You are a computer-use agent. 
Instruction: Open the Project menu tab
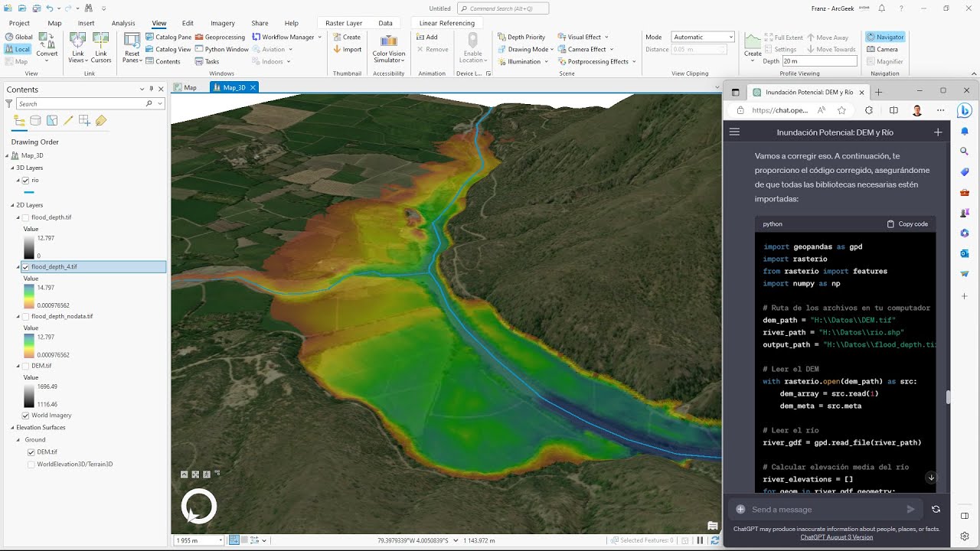(19, 23)
